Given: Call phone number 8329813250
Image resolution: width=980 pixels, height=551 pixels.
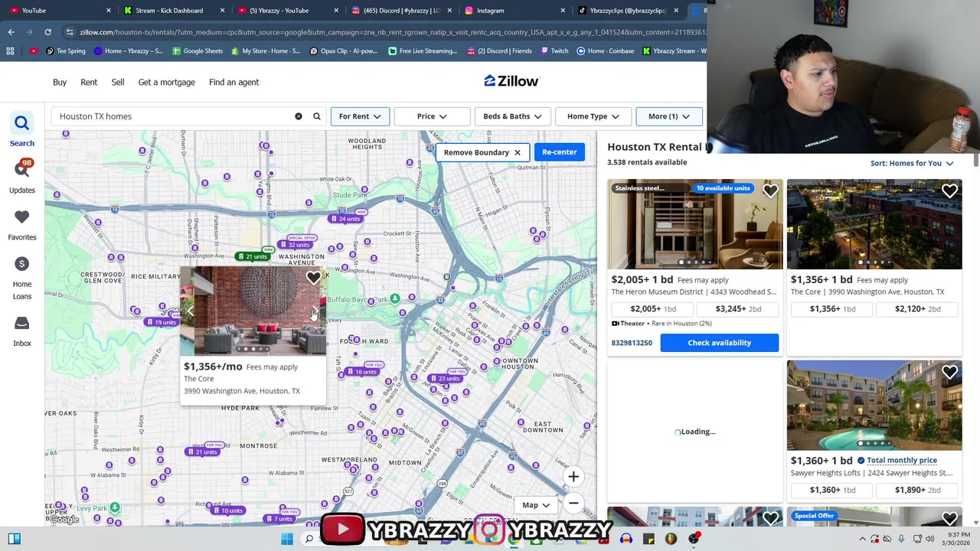Looking at the screenshot, I should (x=632, y=343).
